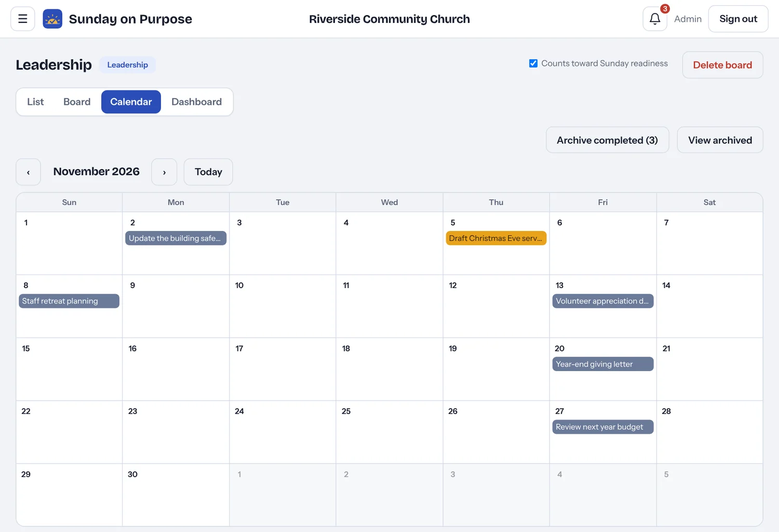Screen dimensions: 779x532
Task: Switch to the List view tab
Action: coord(35,102)
